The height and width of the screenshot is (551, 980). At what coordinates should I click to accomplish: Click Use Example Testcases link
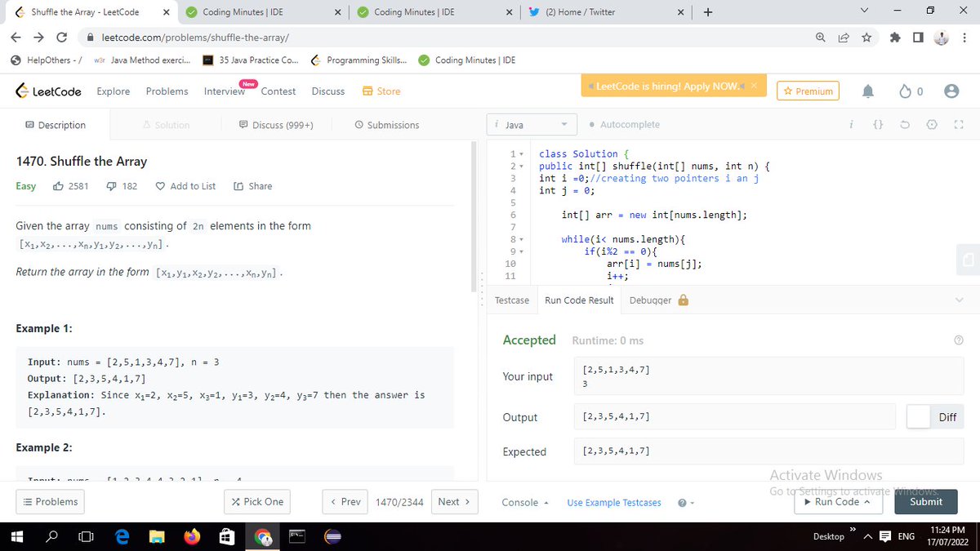point(614,502)
